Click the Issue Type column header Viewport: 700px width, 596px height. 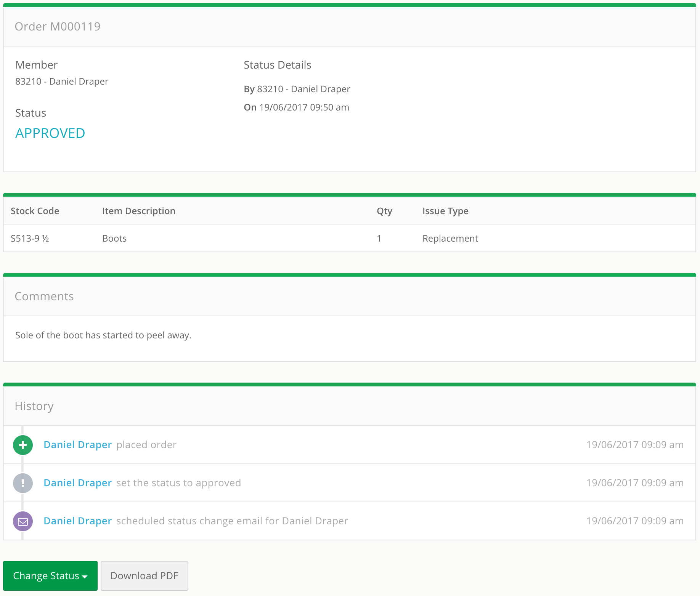(x=445, y=211)
